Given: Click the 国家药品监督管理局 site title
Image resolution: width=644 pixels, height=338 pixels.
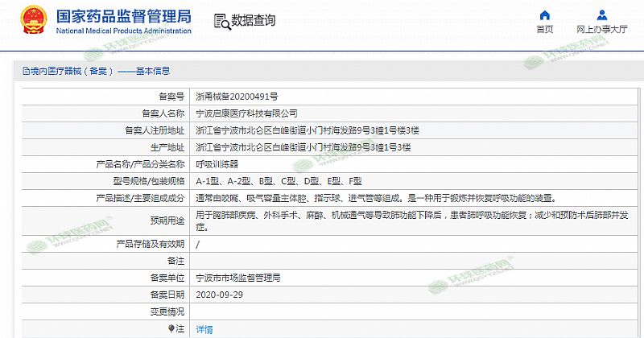Looking at the screenshot, I should (x=124, y=15).
